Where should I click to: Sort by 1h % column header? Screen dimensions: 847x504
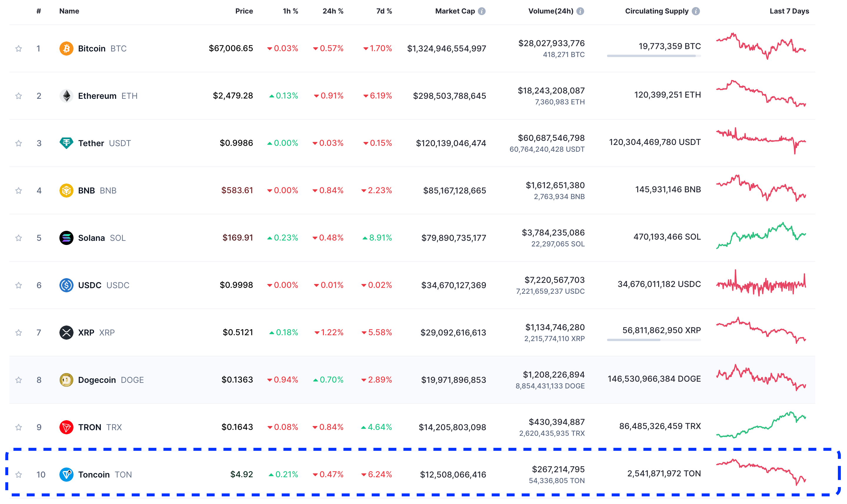coord(290,11)
